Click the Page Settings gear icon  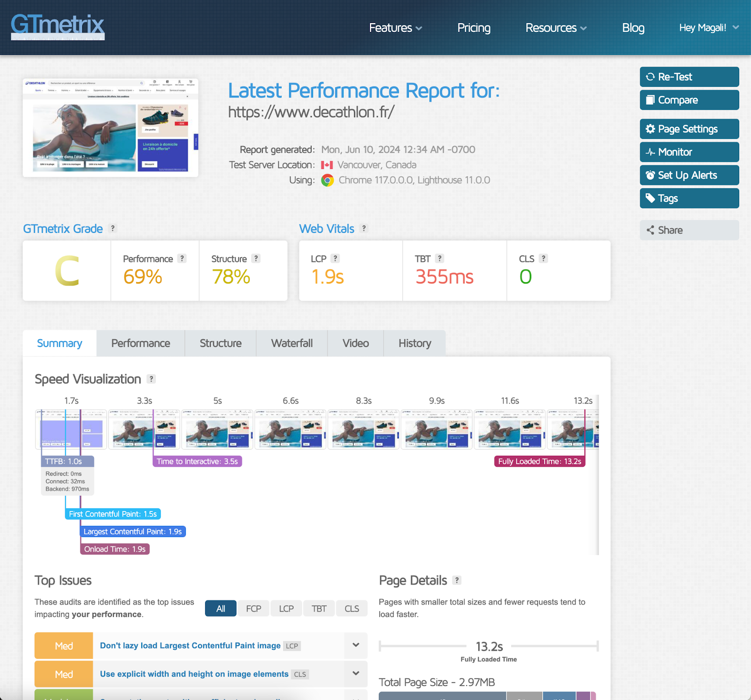click(650, 129)
